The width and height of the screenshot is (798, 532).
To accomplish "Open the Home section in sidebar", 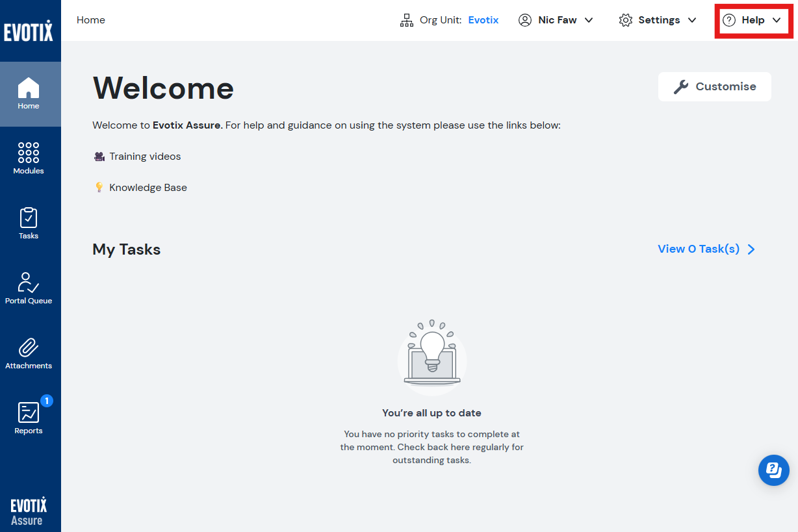I will [x=29, y=94].
